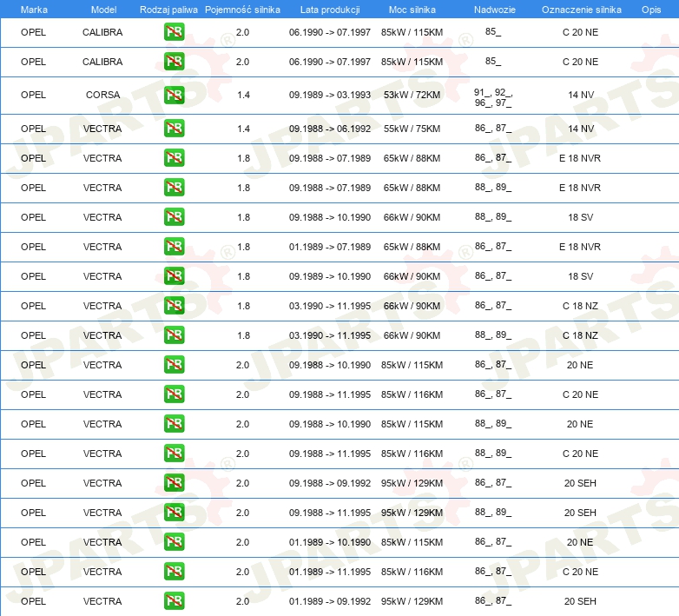Select 20 NE code in the 01.1989 -> 10.1990 row
The image size is (679, 616).
tap(580, 542)
